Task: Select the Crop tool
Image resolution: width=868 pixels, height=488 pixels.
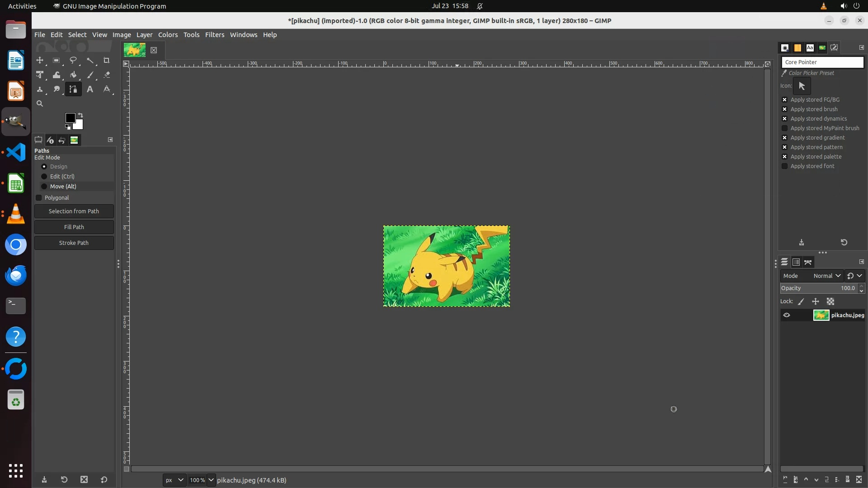Action: click(107, 60)
